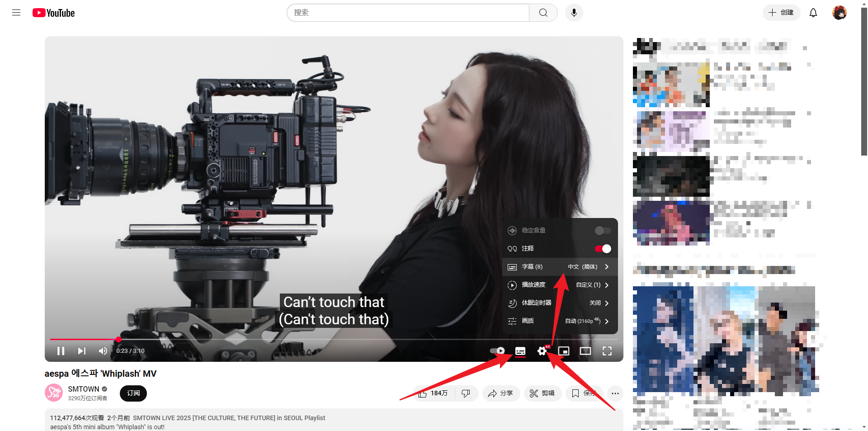
Task: Create a clip with 剪辑
Action: (542, 393)
